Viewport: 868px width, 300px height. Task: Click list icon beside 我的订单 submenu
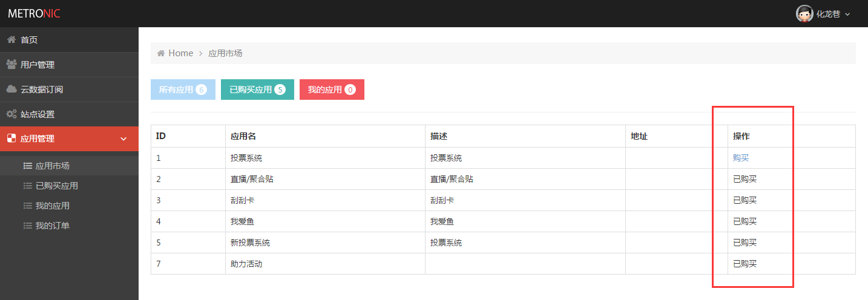tap(27, 226)
